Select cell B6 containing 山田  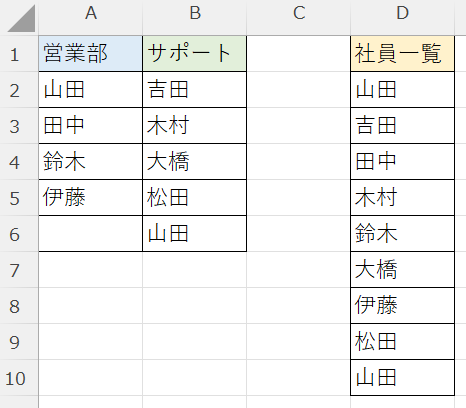coord(194,234)
